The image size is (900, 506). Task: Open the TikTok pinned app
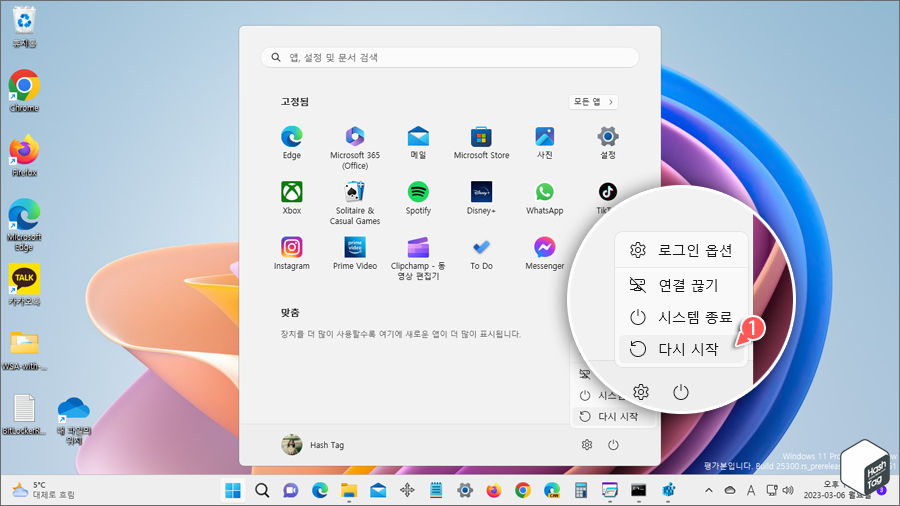pos(607,196)
